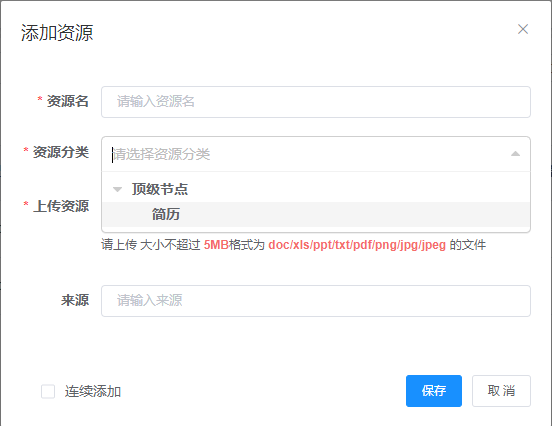This screenshot has height=426, width=552.
Task: Save the resource with the 保存 button
Action: pyautogui.click(x=434, y=391)
